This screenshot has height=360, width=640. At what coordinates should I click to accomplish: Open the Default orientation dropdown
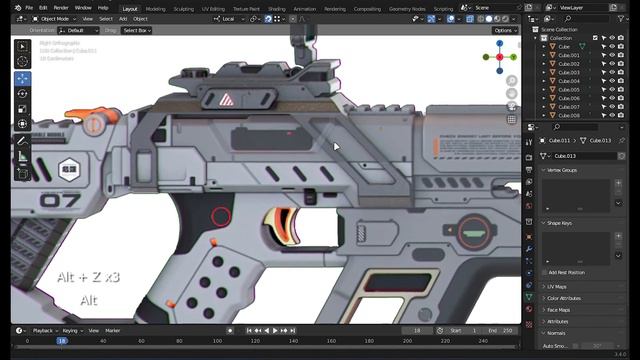click(78, 30)
